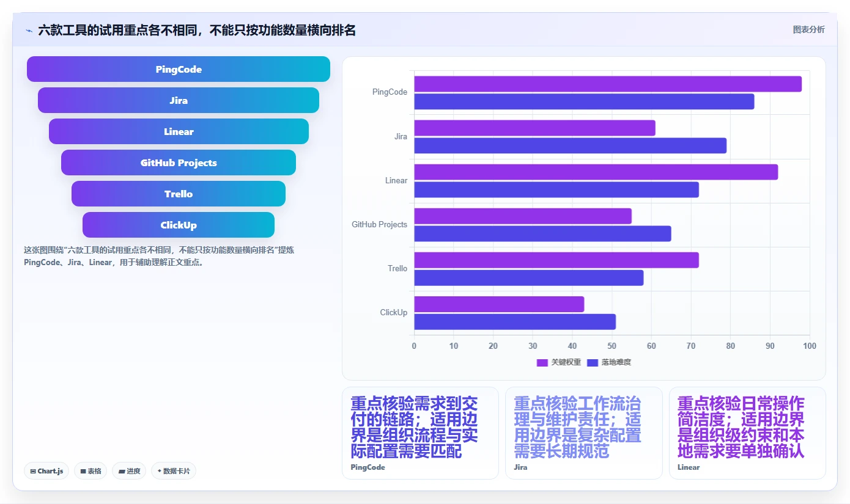Select the GitHub Projects funnel bar
The height and width of the screenshot is (504, 850).
pyautogui.click(x=179, y=163)
